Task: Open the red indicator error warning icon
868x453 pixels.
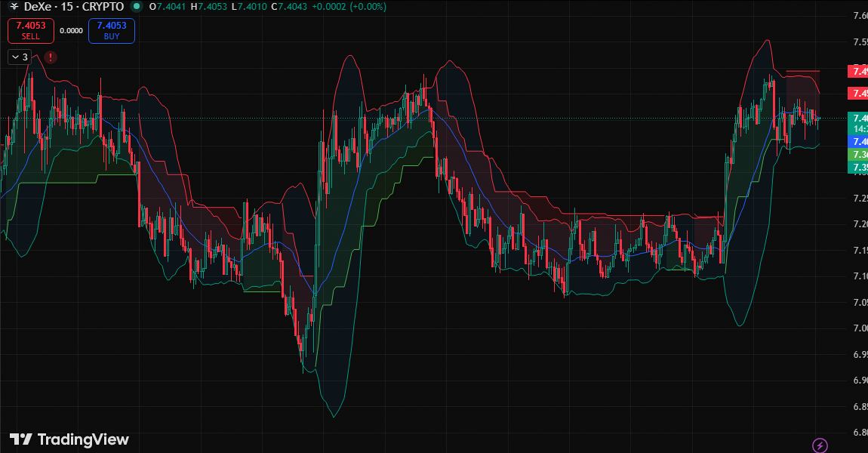Action: (50, 57)
